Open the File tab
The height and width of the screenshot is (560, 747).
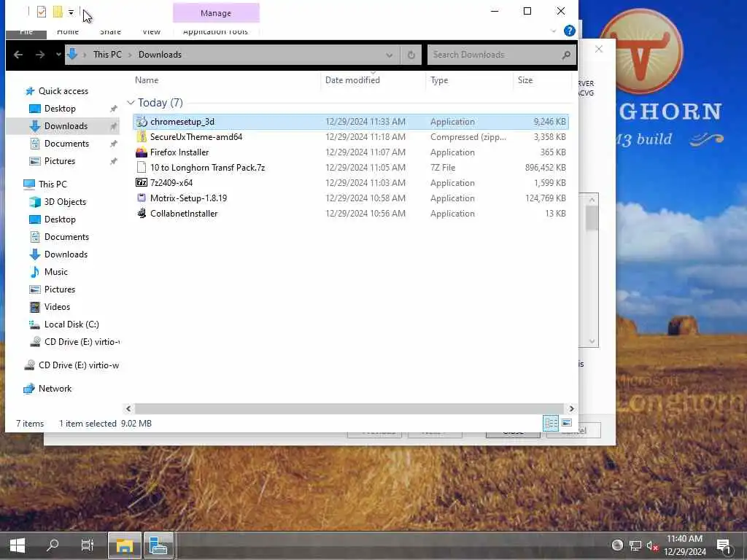pyautogui.click(x=26, y=32)
